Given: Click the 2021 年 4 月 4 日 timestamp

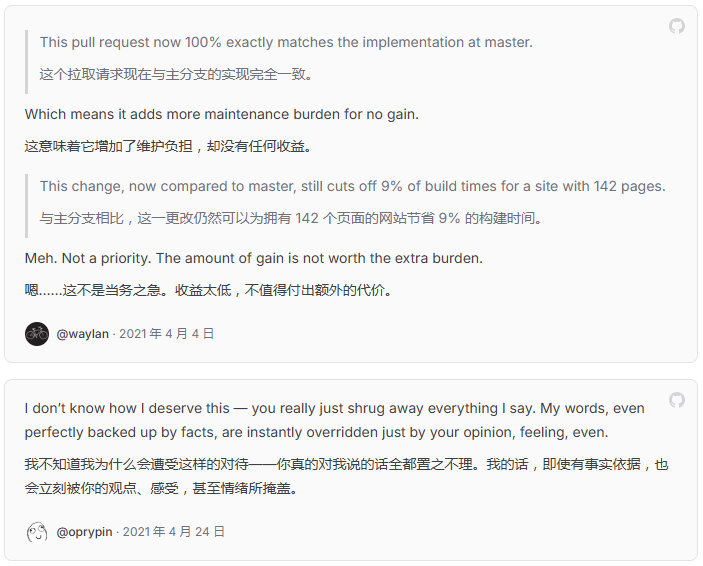Looking at the screenshot, I should (x=167, y=334).
